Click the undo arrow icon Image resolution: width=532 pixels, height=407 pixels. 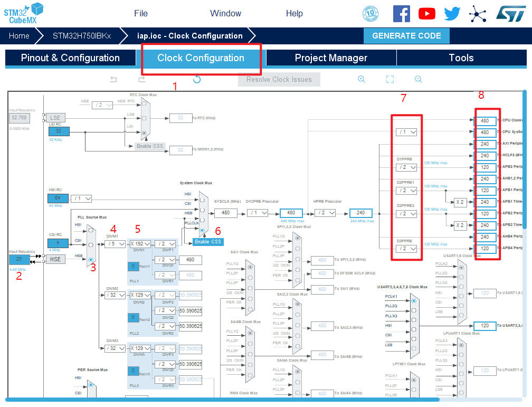pyautogui.click(x=113, y=80)
